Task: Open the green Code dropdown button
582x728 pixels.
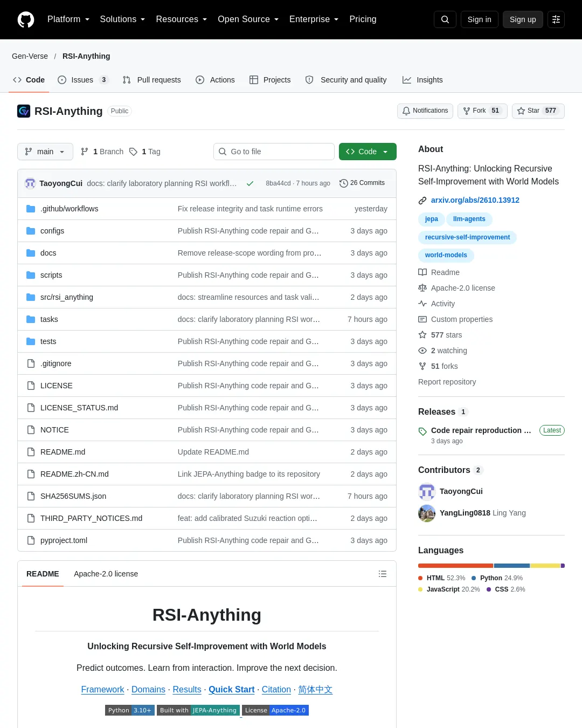Action: [x=368, y=152]
